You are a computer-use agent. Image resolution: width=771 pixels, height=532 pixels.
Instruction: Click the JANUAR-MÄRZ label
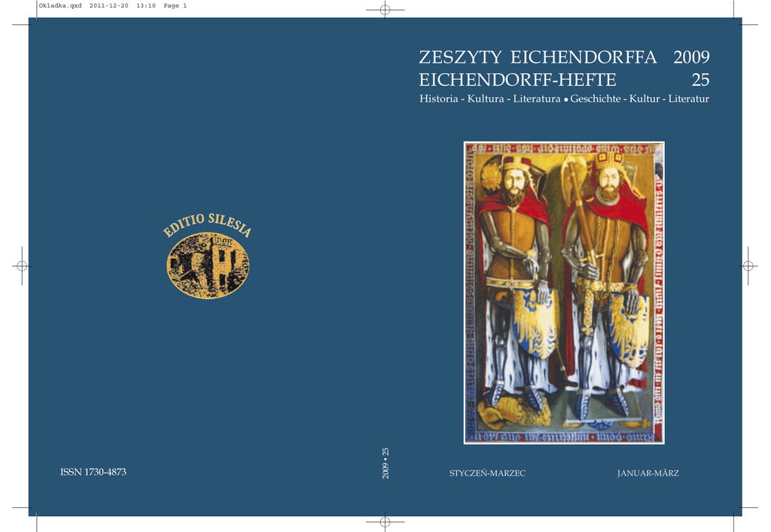(648, 473)
